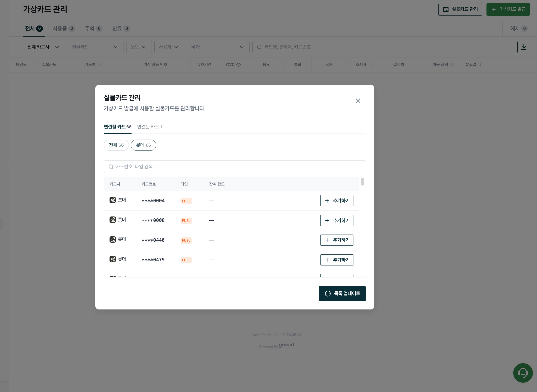
Task: Click the 목록 업데이트 refresh button
Action: (342, 294)
